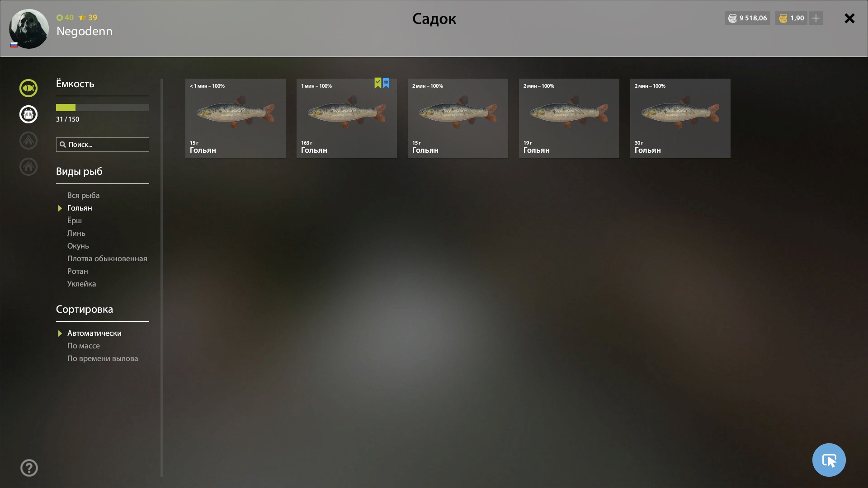This screenshot has width=868, height=488.
Task: Click the blue cursor action button
Action: point(829,460)
